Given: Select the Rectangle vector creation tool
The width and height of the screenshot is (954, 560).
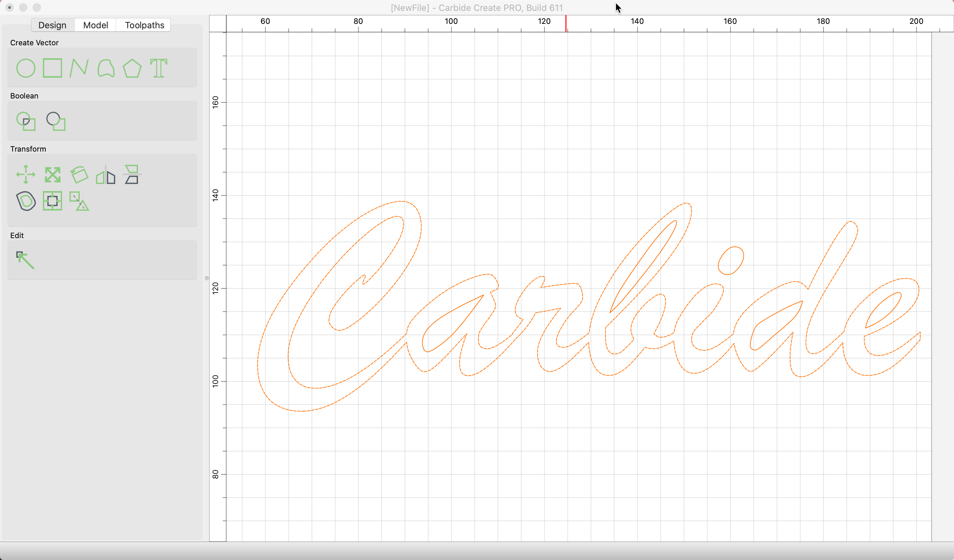Looking at the screenshot, I should pyautogui.click(x=52, y=68).
